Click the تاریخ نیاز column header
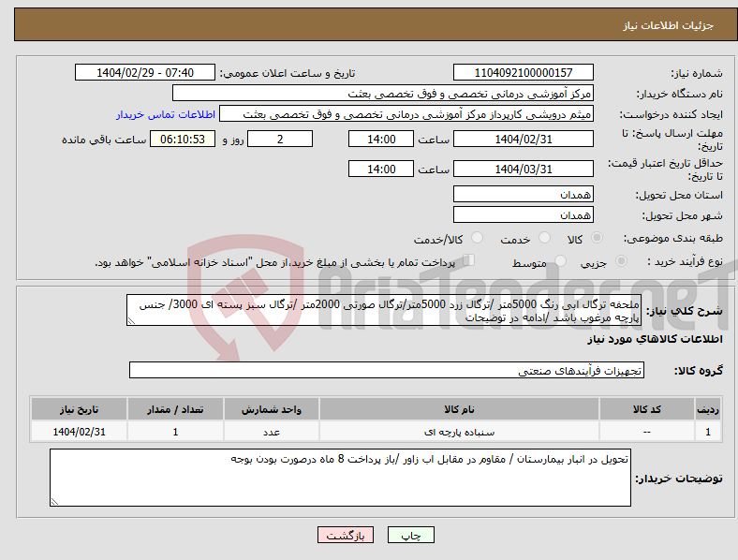Viewport: 738px width, 560px height. (x=79, y=409)
